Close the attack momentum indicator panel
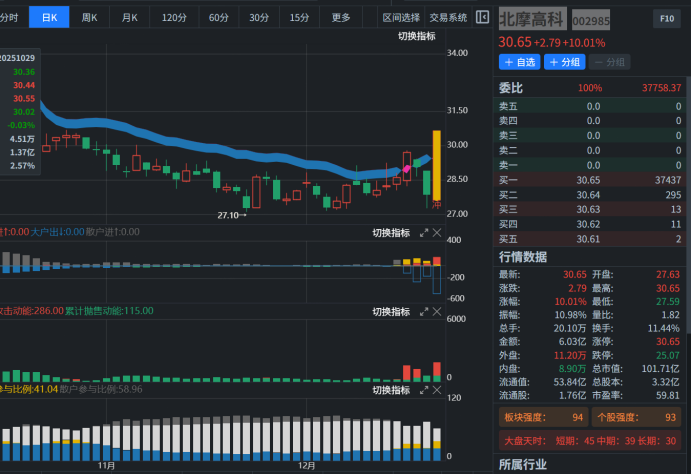692x475 pixels. tap(437, 312)
